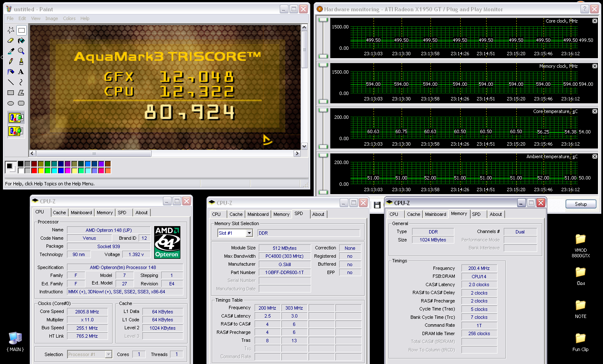This screenshot has height=364, width=603.
Task: Select the orange swatch in Paint palette
Action: tap(108, 170)
